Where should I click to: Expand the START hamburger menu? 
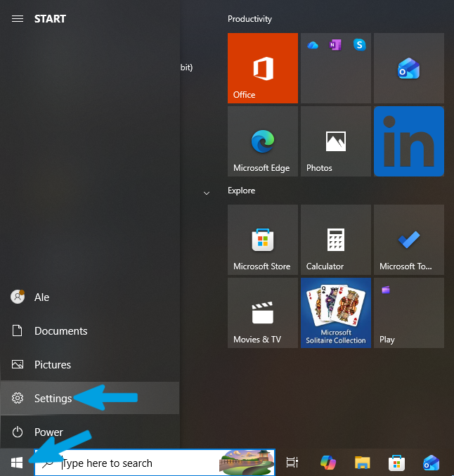18,19
